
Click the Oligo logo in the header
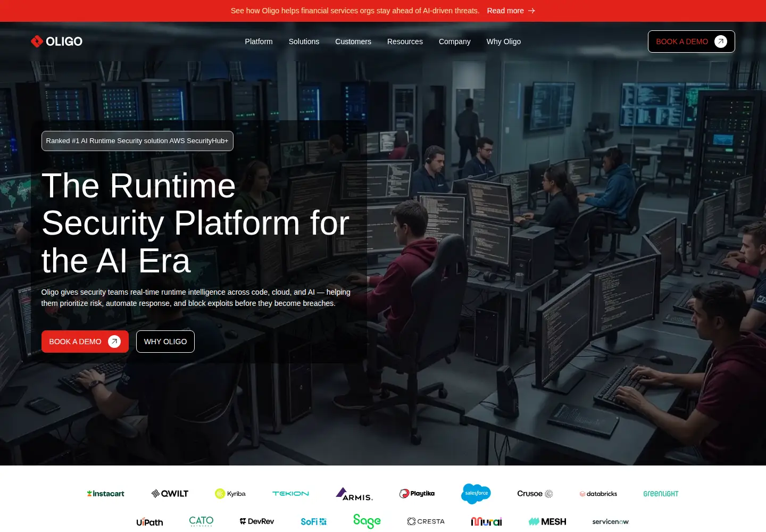[x=56, y=41]
